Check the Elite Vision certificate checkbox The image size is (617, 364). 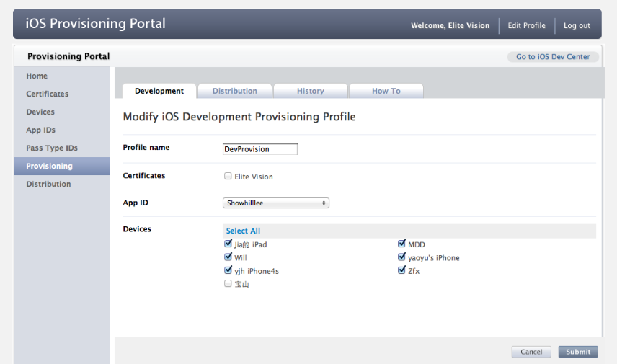pos(228,176)
